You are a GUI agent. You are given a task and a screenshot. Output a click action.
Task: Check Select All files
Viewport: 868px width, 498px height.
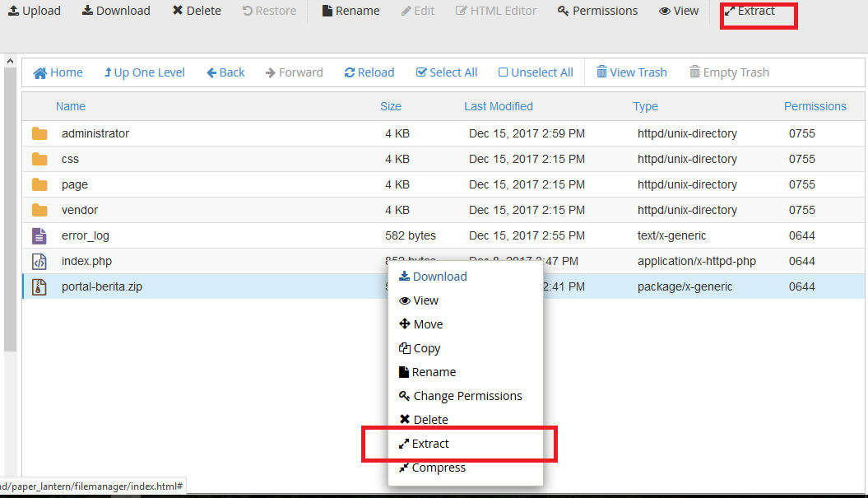(x=446, y=72)
